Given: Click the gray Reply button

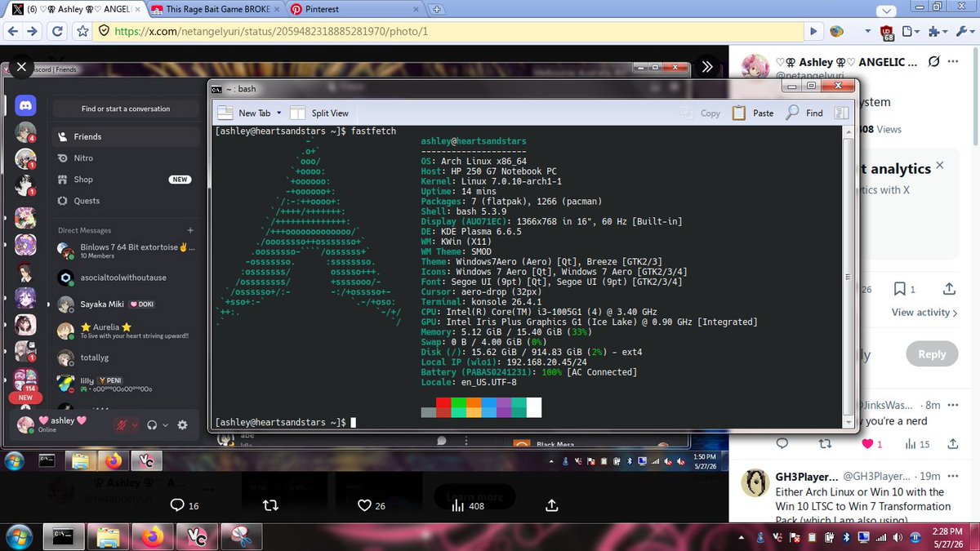Looking at the screenshot, I should pyautogui.click(x=932, y=354).
